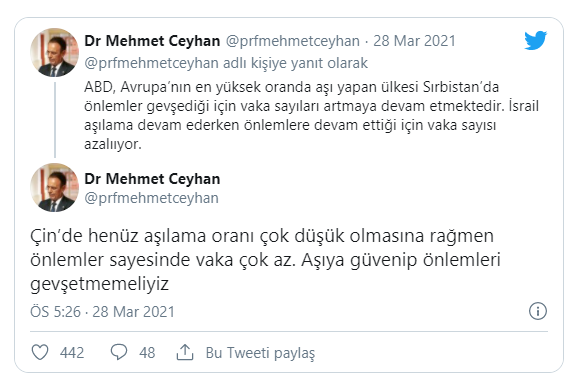Open 'ÖS 5:26 · 28 Mar 2021' timestamp
This screenshot has height=386, width=579.
point(102,312)
